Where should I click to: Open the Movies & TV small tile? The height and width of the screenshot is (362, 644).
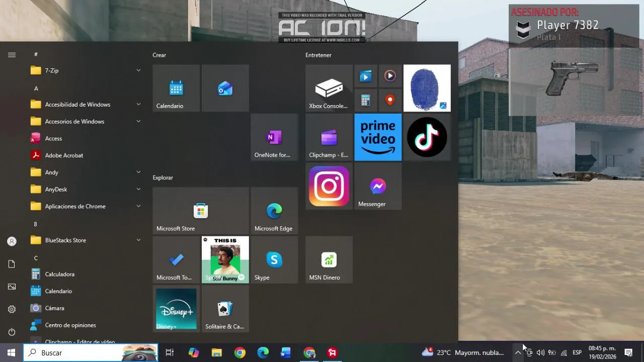[x=366, y=76]
